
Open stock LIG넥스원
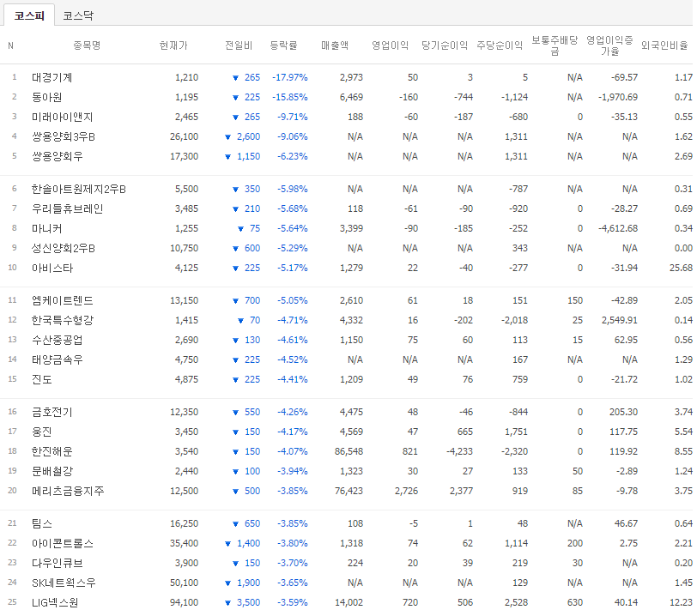click(55, 602)
